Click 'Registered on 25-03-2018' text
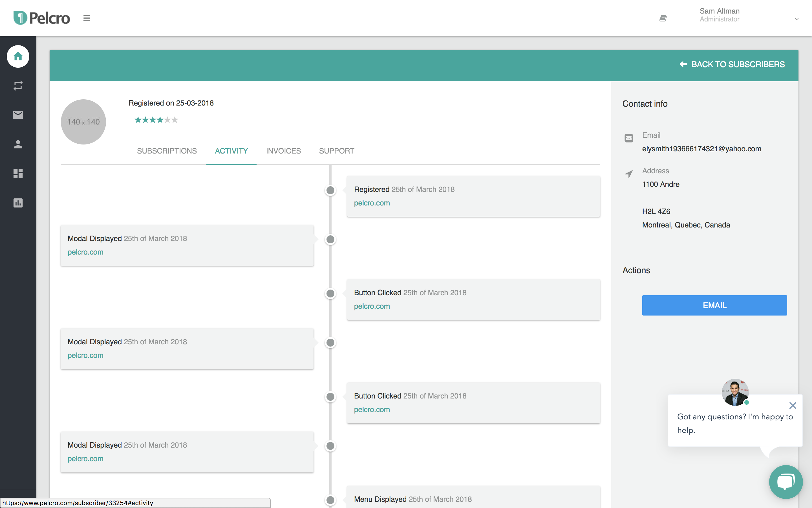 tap(171, 103)
